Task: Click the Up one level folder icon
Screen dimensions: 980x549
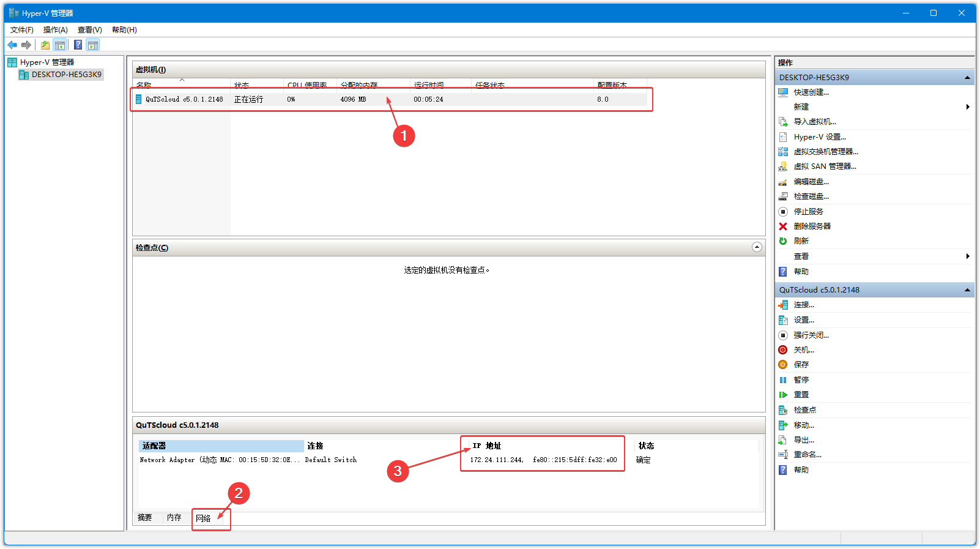Action: (45, 45)
